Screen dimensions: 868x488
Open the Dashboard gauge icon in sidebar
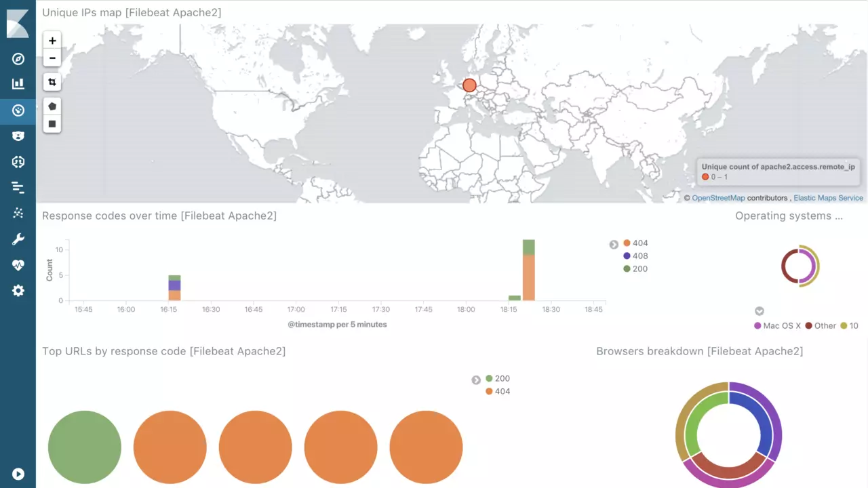point(18,110)
